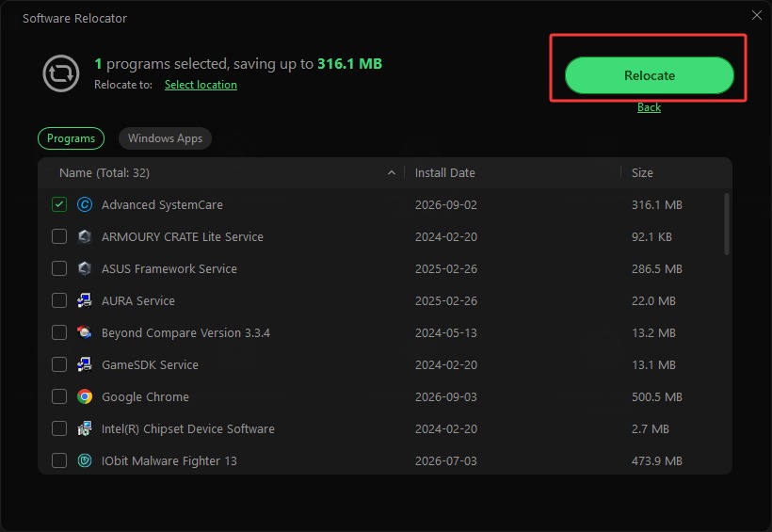Click the 92.1 KB size value

coord(651,237)
